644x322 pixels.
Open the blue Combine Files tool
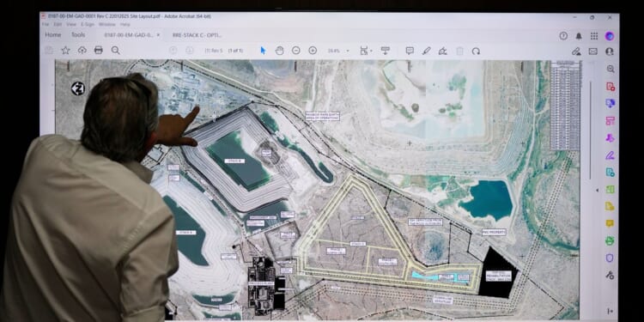[x=611, y=103]
